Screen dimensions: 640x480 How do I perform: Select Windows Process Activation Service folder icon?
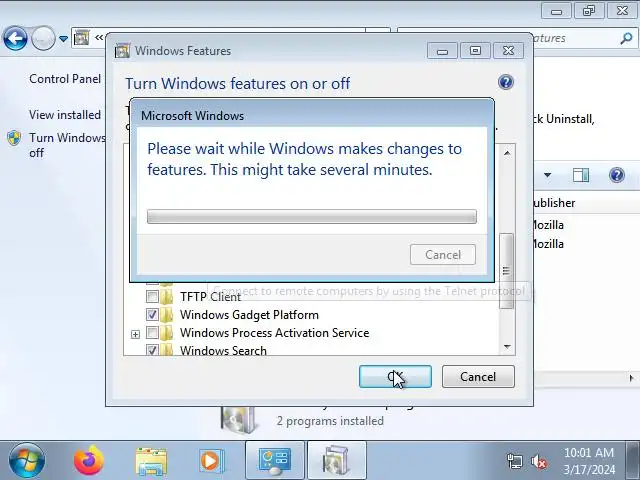167,333
